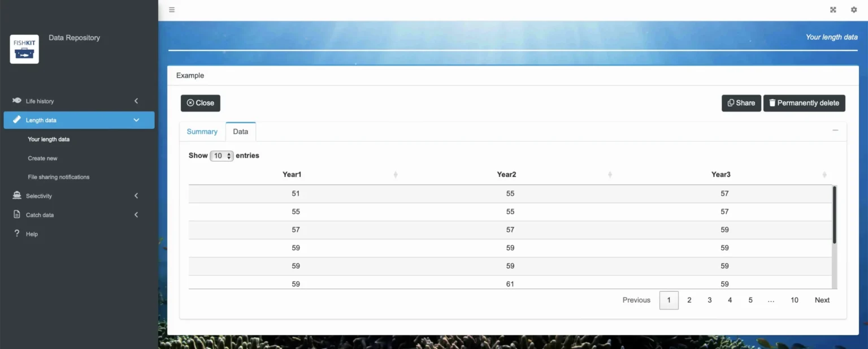Click the fish icon beside Life history
The image size is (868, 349).
17,101
